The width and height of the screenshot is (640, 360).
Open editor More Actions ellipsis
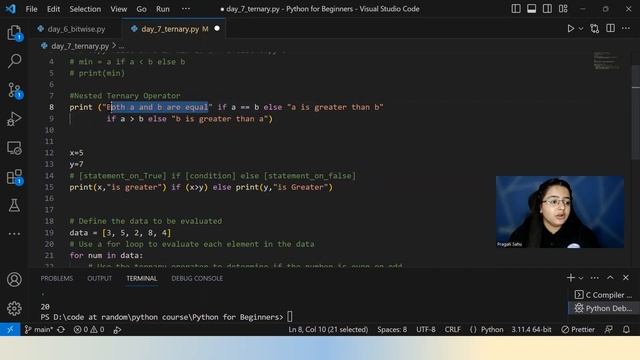click(626, 28)
